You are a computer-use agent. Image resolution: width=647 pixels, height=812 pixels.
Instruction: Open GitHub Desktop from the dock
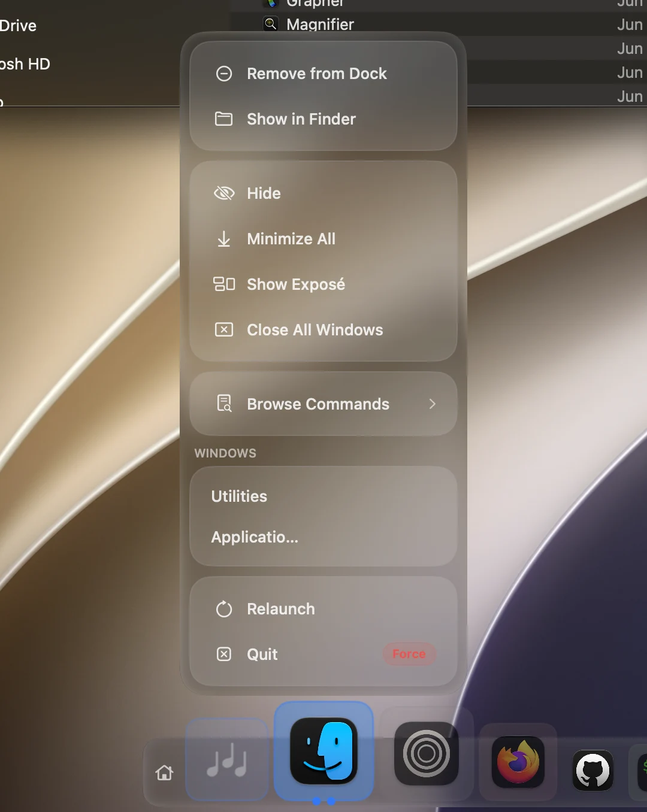pos(593,771)
